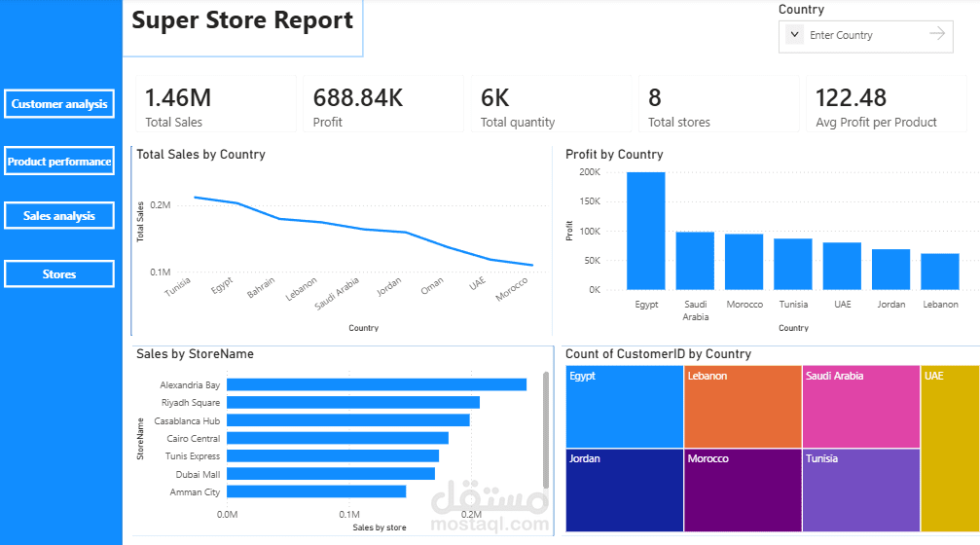Select the Amman City sales bar
Viewport: 980px width, 545px height.
316,491
